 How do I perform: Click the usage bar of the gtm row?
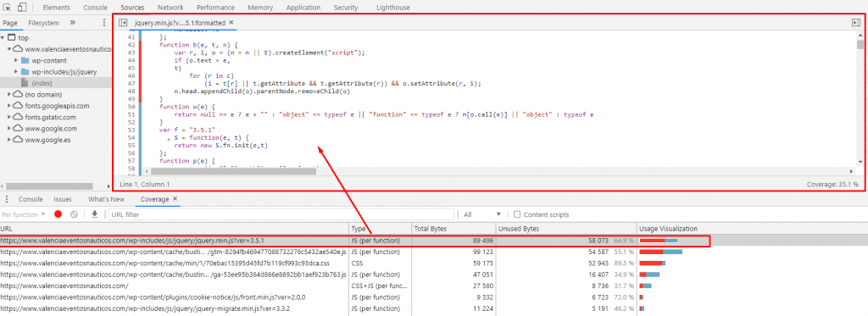tap(660, 252)
